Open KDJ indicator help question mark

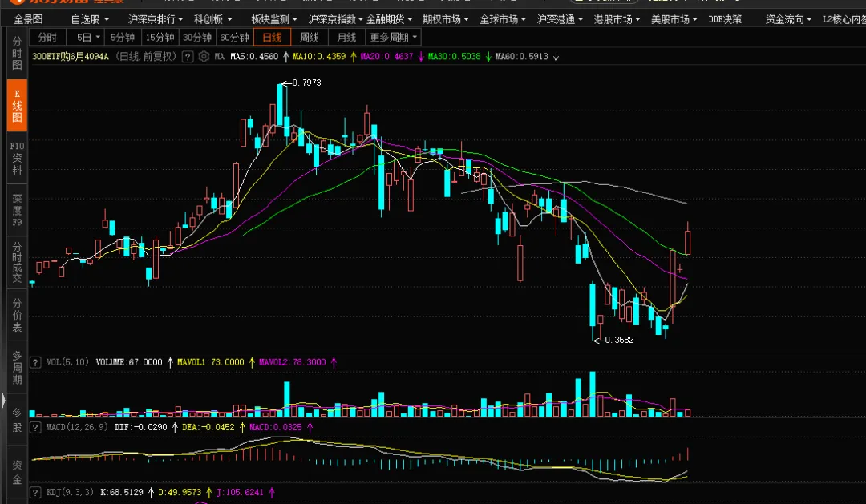coord(35,492)
